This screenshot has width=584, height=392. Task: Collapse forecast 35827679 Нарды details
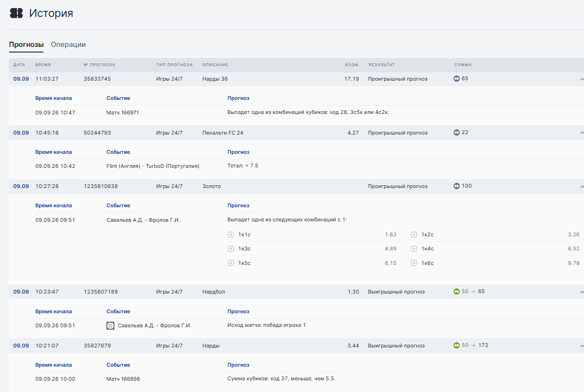coord(582,346)
